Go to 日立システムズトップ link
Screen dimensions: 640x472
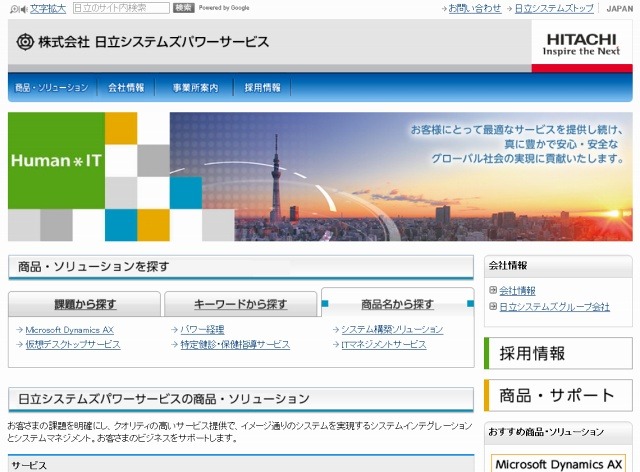(x=554, y=8)
